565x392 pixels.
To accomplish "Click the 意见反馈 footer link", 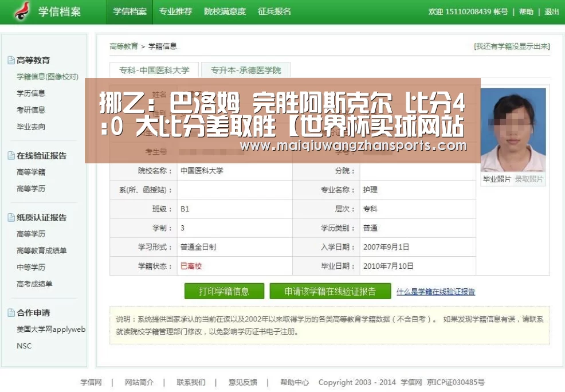I will coord(243,382).
